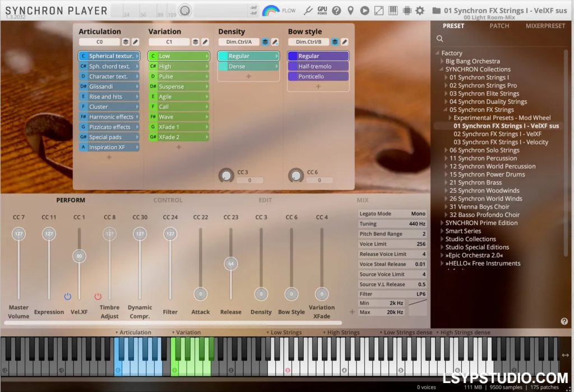Click the Tuning 440 Hz value

pyautogui.click(x=416, y=223)
